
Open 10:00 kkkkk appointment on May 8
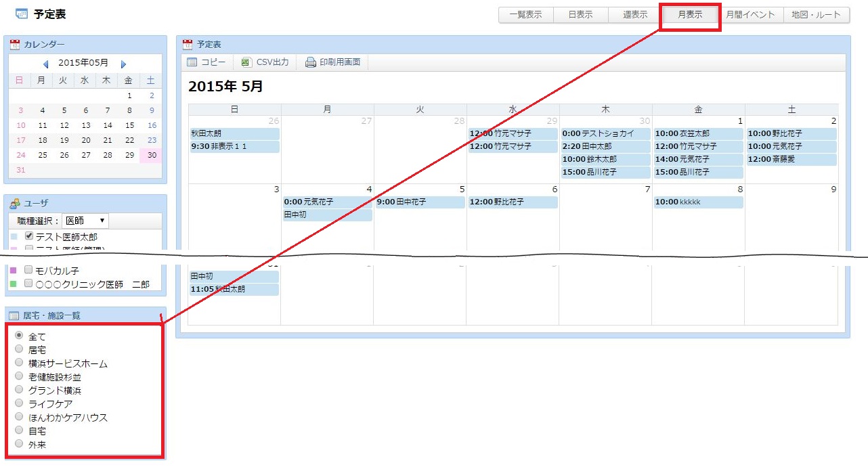pos(698,202)
